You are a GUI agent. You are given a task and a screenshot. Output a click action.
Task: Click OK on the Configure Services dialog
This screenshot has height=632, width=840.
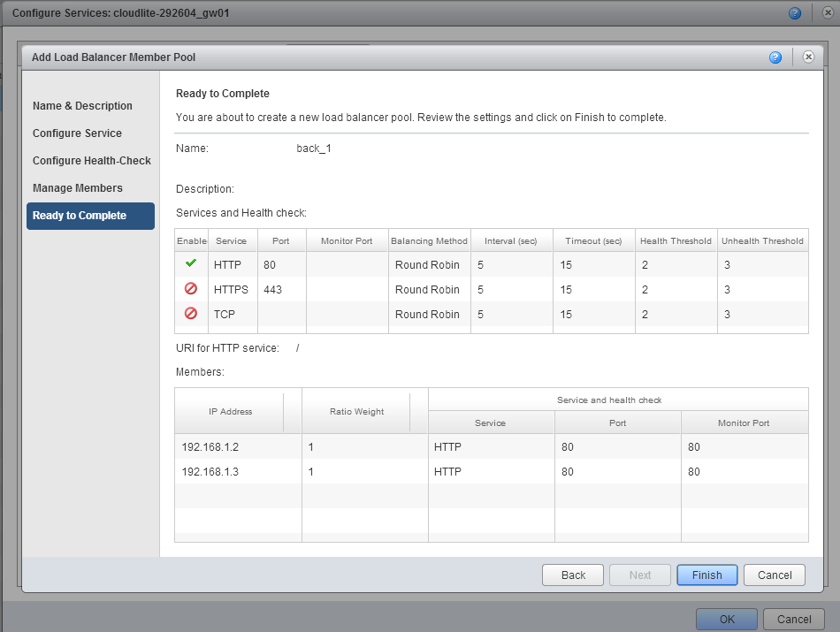(726, 619)
